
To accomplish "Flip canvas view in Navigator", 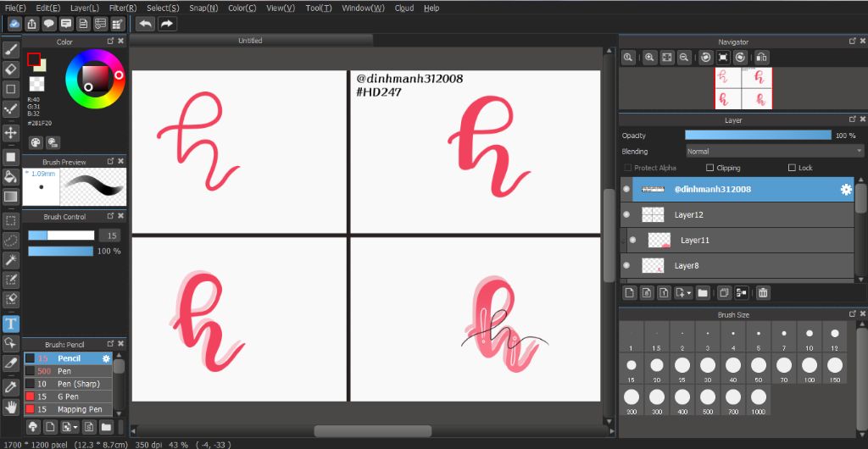I will [761, 57].
